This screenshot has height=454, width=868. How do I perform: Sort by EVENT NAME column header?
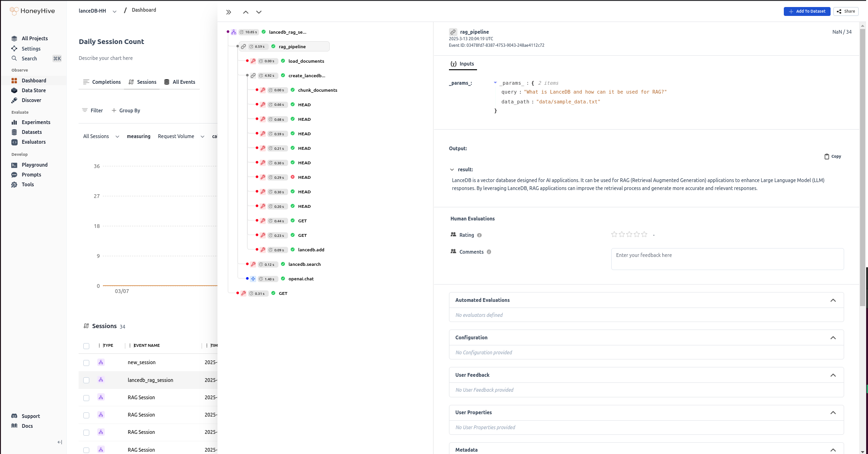click(x=146, y=345)
